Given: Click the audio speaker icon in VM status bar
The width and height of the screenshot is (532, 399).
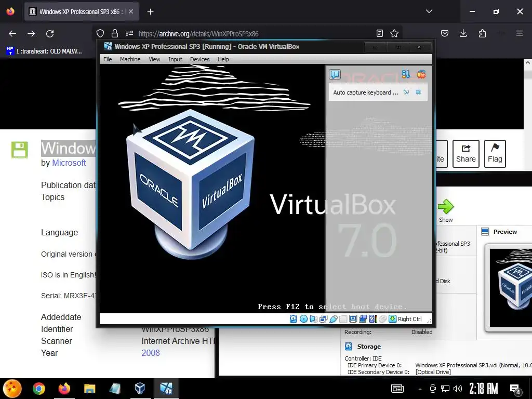Looking at the screenshot, I should pyautogui.click(x=313, y=319).
